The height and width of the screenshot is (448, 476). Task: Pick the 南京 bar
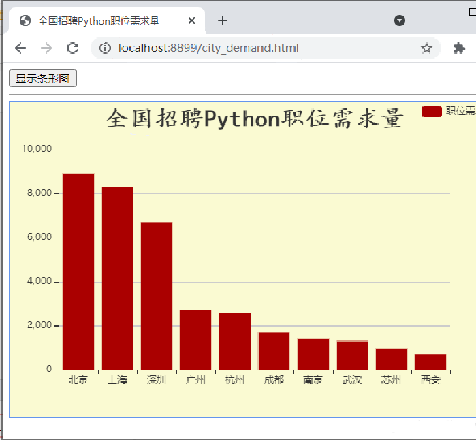point(313,354)
